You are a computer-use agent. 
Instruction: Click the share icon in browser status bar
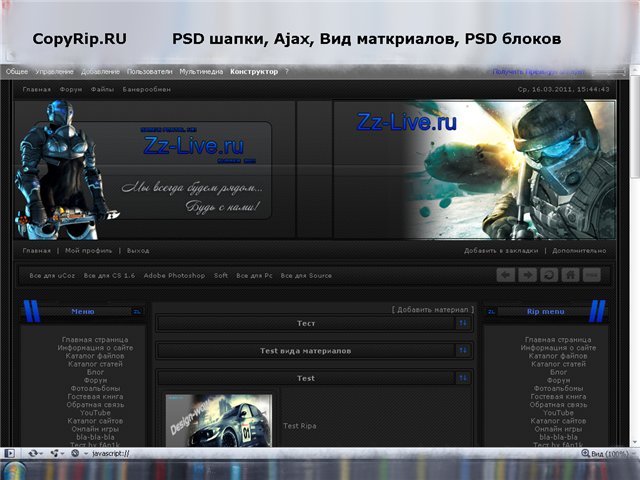54,453
